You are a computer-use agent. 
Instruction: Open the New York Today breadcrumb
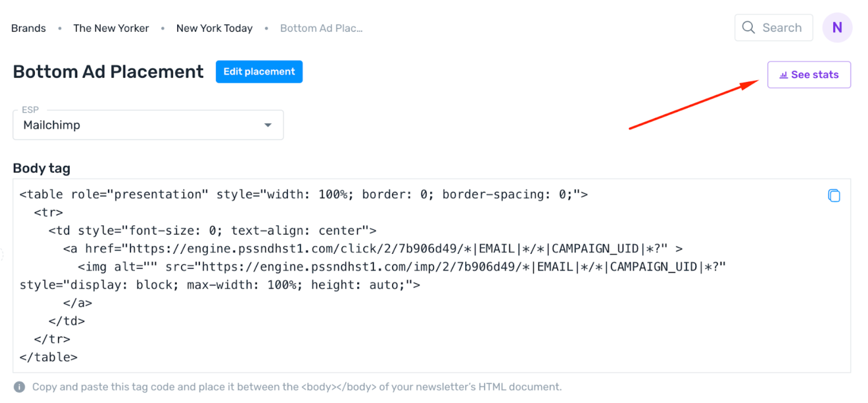coord(214,28)
